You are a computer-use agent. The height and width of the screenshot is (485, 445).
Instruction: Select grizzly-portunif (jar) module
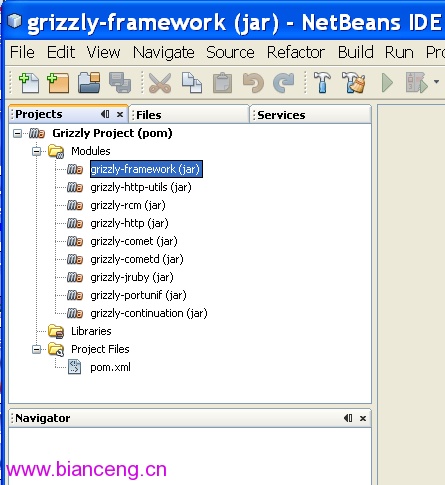[138, 295]
